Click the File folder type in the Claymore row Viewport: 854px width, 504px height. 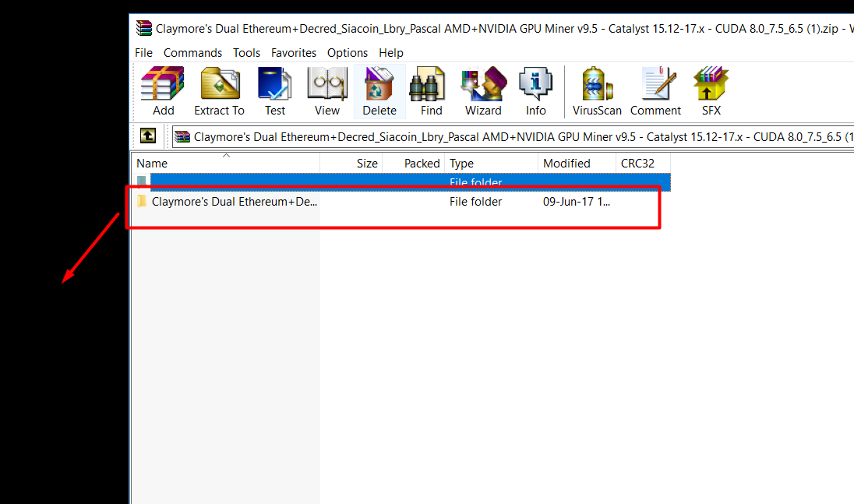tap(475, 202)
